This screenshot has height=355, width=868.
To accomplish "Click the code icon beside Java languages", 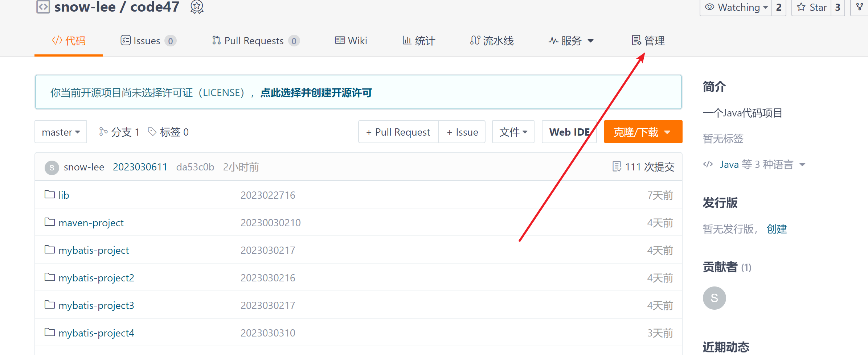I will pyautogui.click(x=708, y=164).
